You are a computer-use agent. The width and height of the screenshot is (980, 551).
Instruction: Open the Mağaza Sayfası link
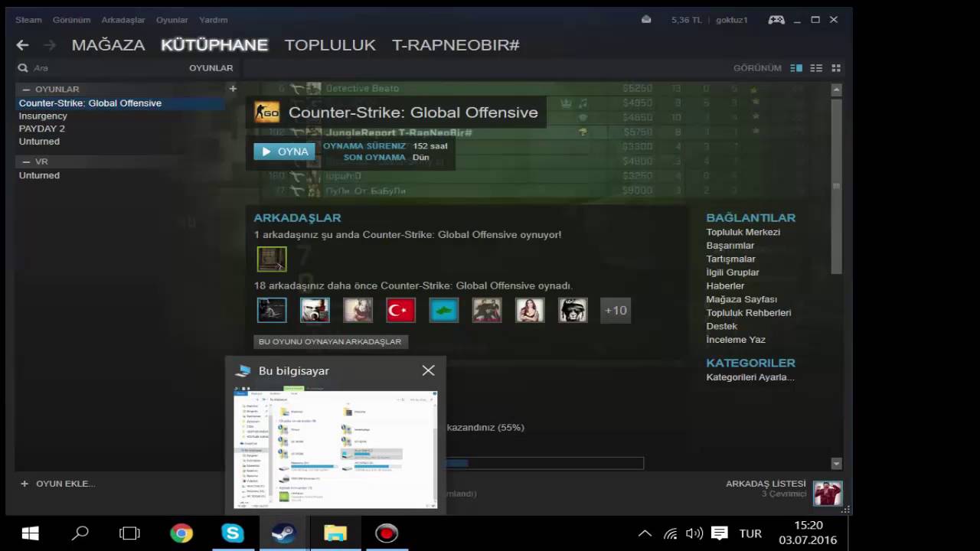click(x=741, y=299)
